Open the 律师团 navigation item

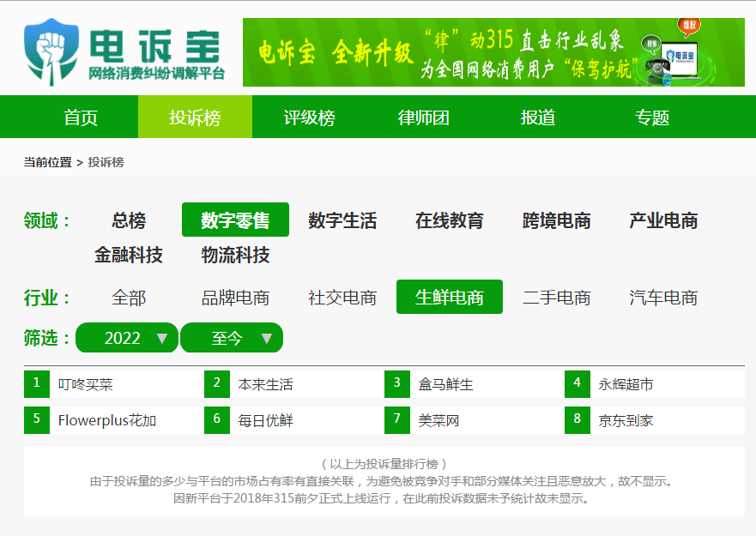(423, 117)
